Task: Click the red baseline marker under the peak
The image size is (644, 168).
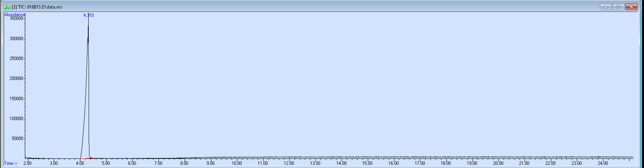Action: 83,159
